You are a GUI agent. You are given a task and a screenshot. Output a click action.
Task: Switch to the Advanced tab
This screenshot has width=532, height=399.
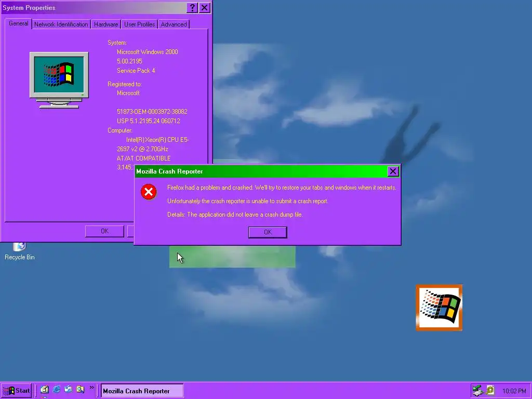pos(174,24)
